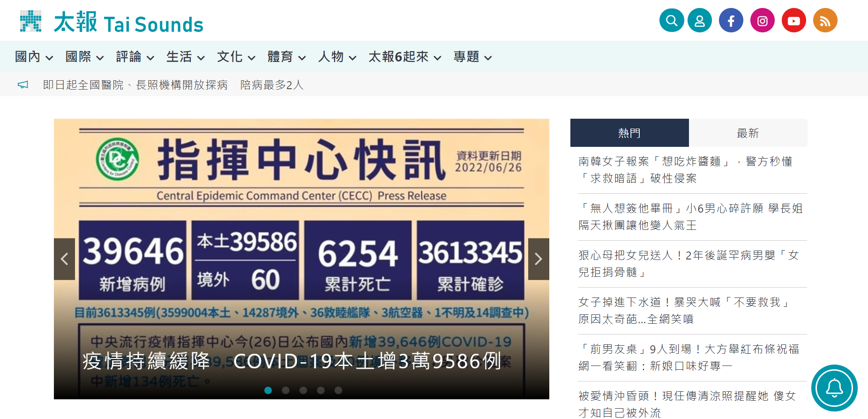Open article 女子掉進下水道
The image size is (868, 419).
pyautogui.click(x=685, y=311)
